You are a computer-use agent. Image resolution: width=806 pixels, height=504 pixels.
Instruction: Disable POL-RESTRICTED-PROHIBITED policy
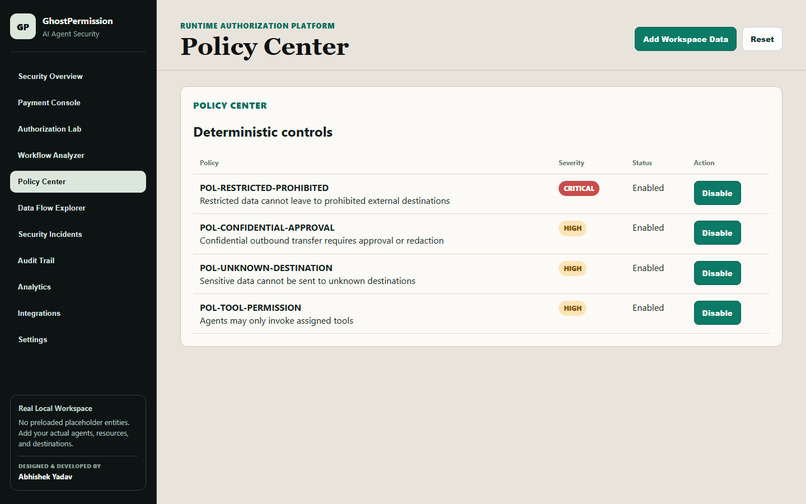(717, 193)
